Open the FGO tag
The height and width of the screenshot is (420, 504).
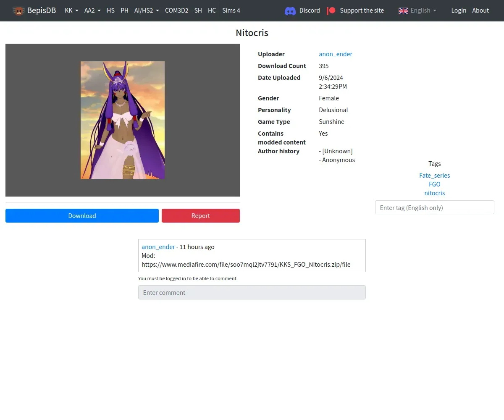(x=435, y=184)
